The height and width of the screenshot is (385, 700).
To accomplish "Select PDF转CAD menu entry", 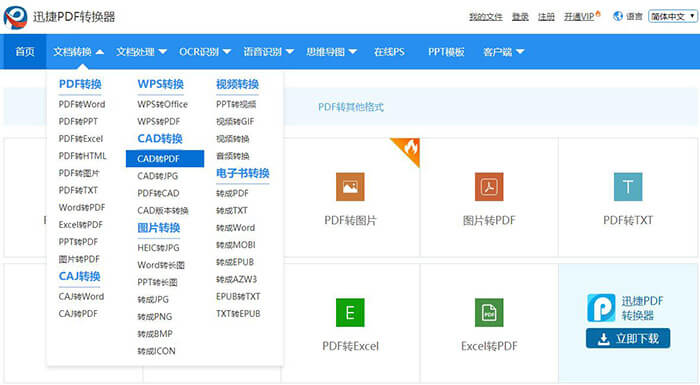I will tap(158, 193).
